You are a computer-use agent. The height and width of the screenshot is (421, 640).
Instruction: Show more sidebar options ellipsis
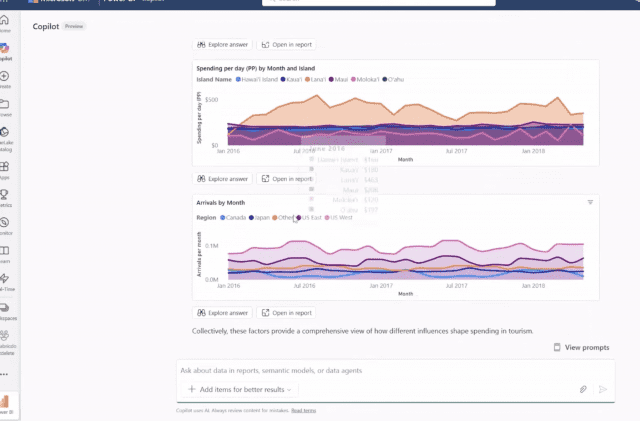4,374
